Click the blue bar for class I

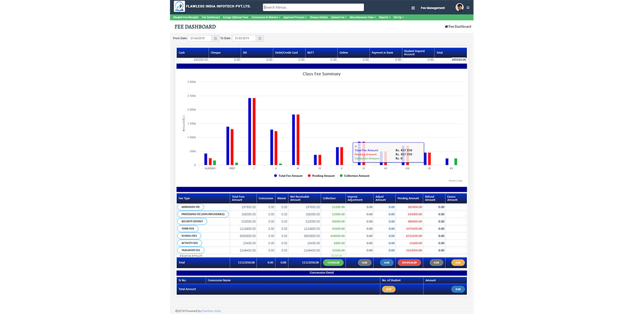coord(249,132)
